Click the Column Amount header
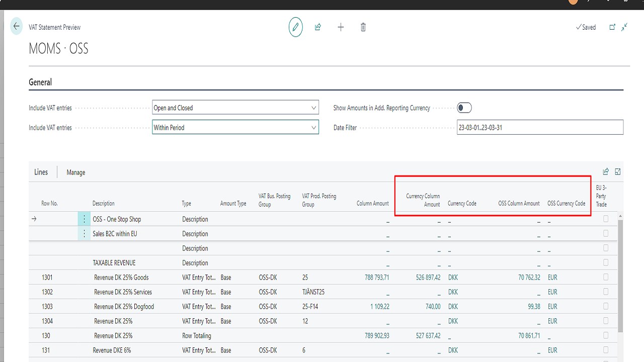Viewport: 644px width, 362px height. [373, 204]
